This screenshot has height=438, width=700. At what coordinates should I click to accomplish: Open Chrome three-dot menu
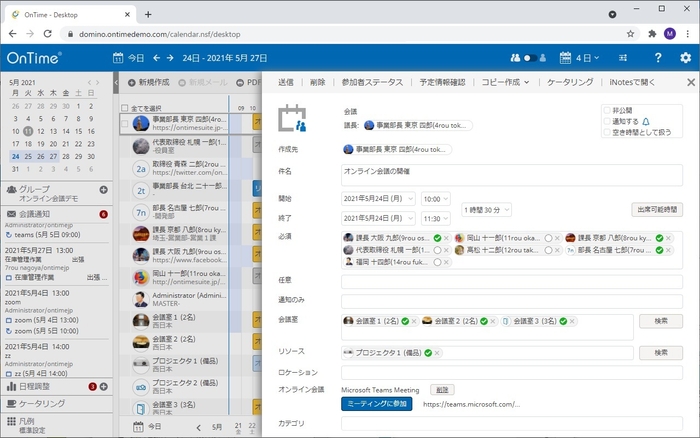pos(688,34)
